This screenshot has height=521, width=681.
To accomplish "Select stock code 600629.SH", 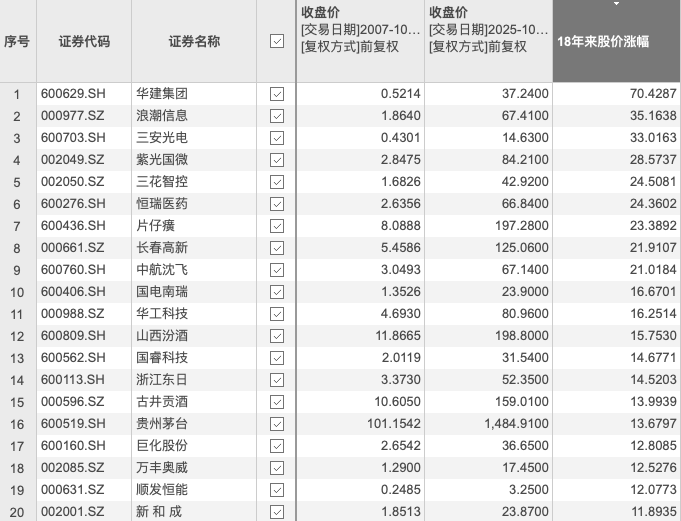I will pos(73,94).
